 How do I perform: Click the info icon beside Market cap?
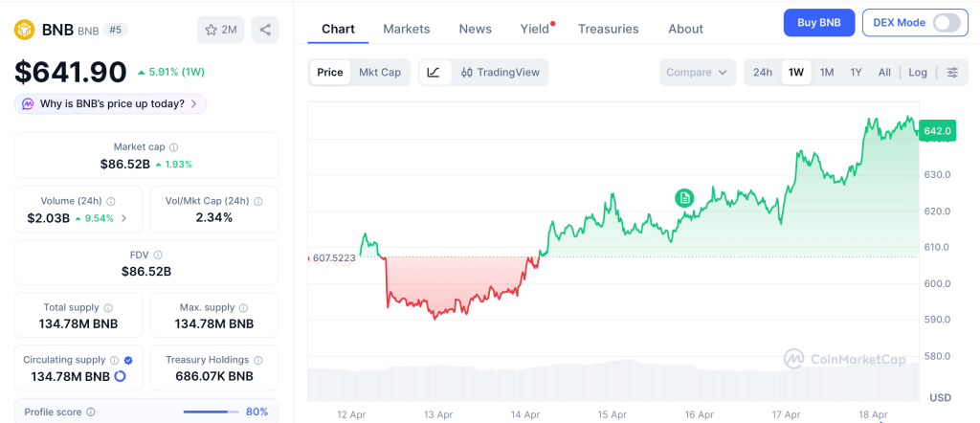tap(173, 147)
